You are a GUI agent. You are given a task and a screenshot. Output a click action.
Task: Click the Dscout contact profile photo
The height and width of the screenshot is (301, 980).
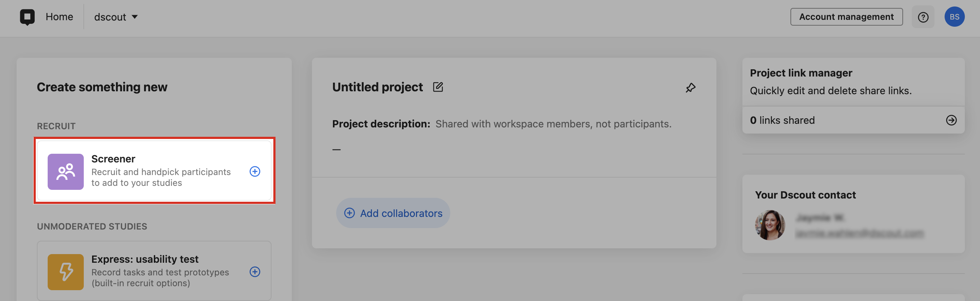point(769,225)
